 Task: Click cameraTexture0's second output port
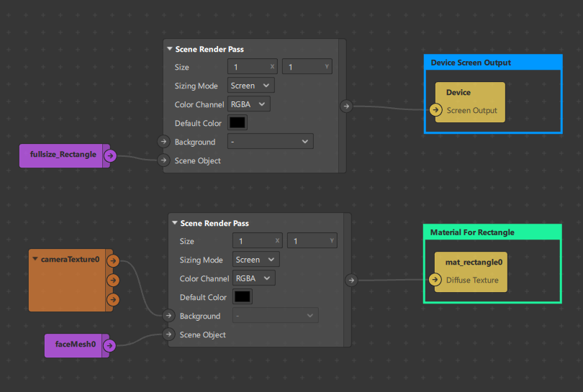pos(113,281)
